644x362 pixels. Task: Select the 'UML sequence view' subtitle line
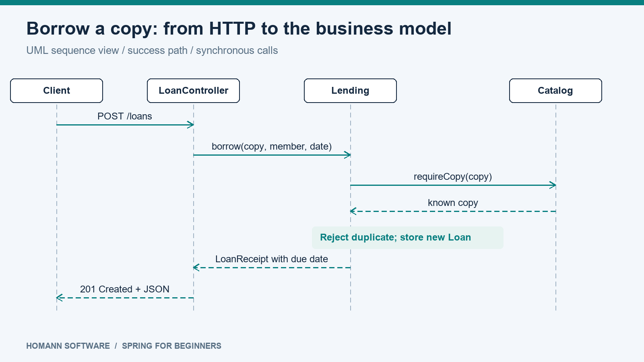click(x=152, y=51)
